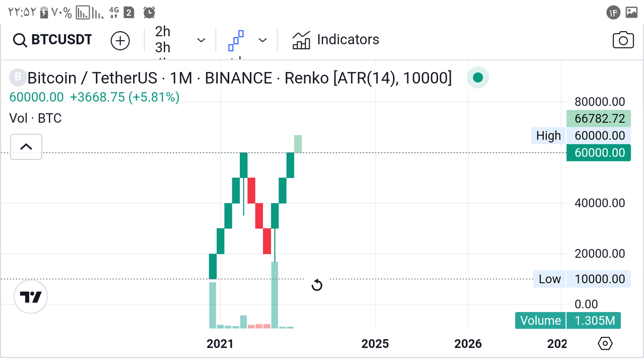Collapse the legend with the up chevron
Image resolution: width=644 pixels, height=362 pixels.
tap(26, 146)
